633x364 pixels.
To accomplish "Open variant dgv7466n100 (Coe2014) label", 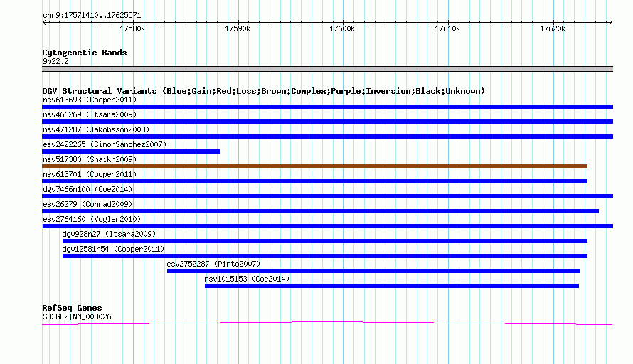I will [87, 189].
